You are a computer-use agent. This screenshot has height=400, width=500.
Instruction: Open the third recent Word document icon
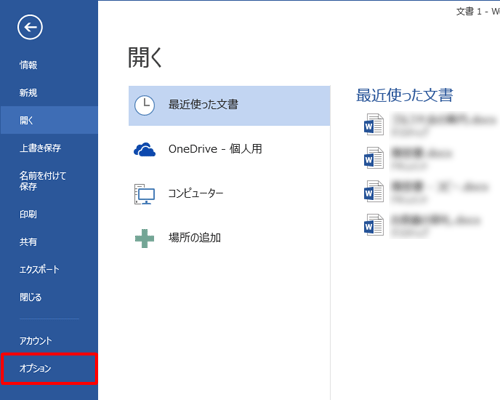pyautogui.click(x=374, y=191)
